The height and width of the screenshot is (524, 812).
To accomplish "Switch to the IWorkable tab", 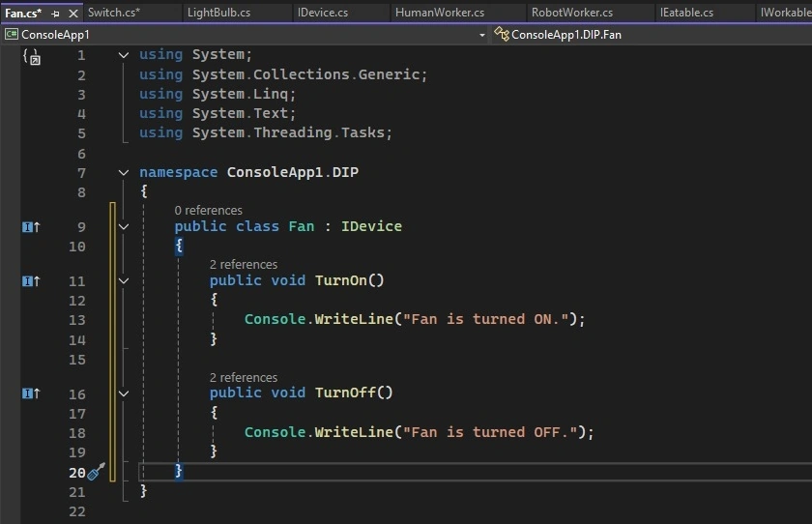I will pos(786,13).
